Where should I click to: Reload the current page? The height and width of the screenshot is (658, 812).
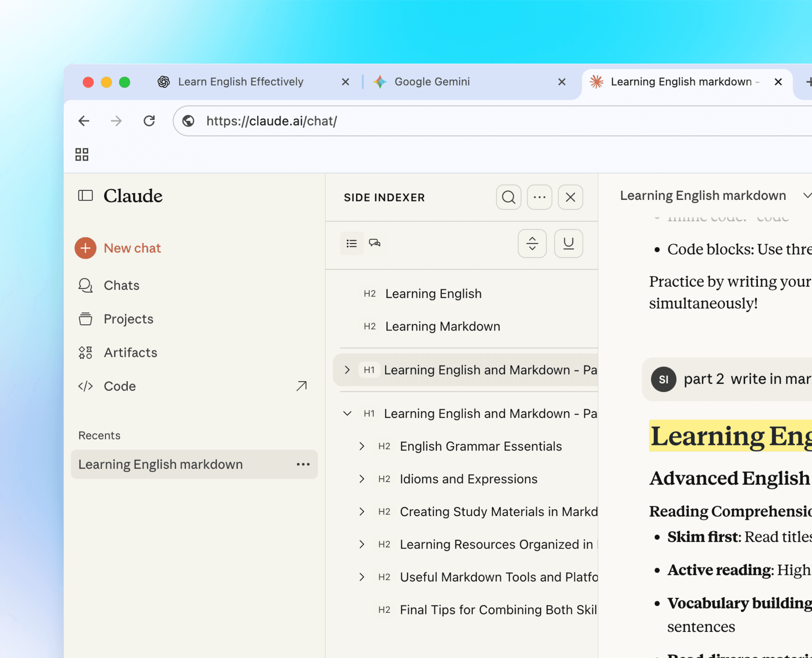149,121
